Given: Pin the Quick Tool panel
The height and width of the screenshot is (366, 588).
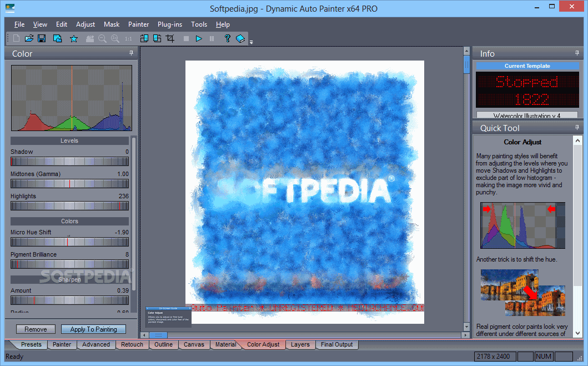Looking at the screenshot, I should 577,128.
